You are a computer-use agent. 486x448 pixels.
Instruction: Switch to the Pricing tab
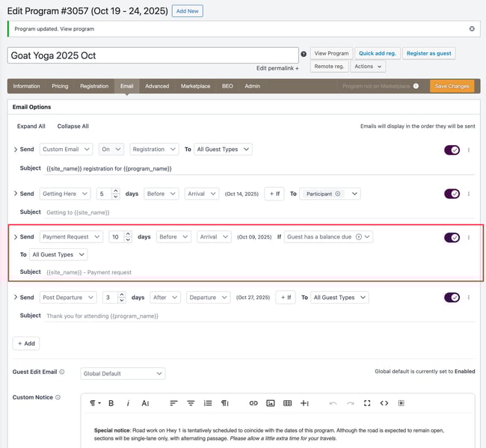pyautogui.click(x=60, y=86)
